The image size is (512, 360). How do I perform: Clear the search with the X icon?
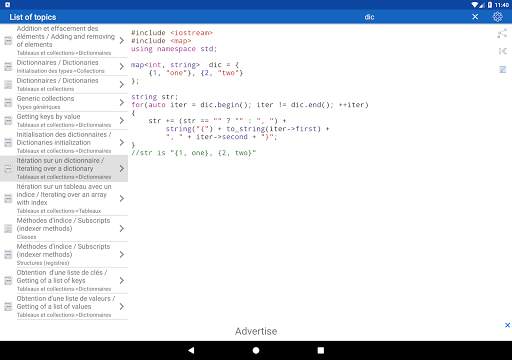pyautogui.click(x=475, y=17)
